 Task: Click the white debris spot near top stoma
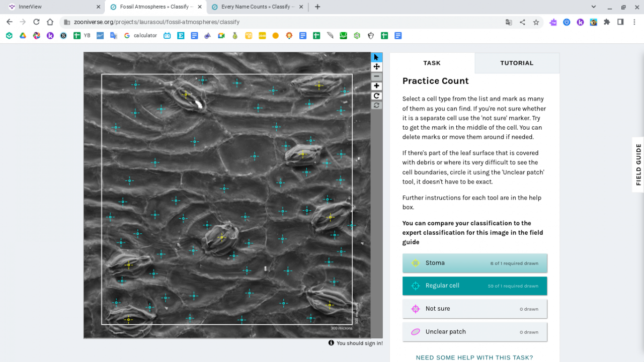point(199,105)
